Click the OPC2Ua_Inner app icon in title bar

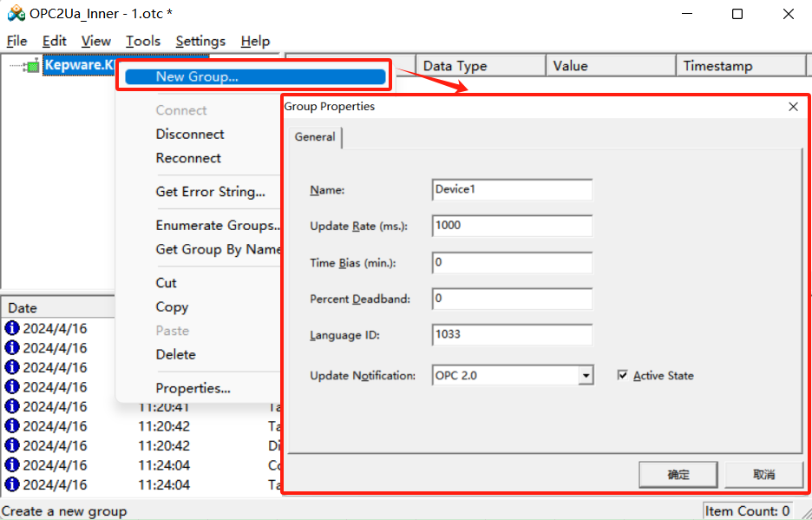tap(16, 13)
